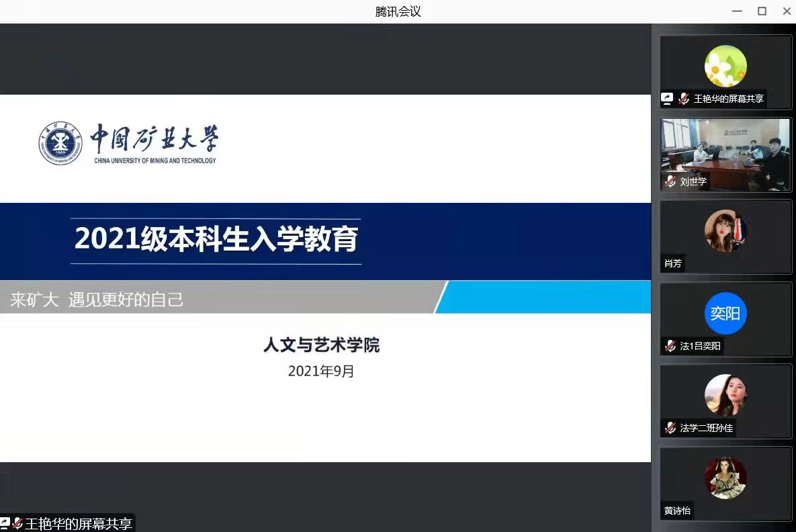Click the muted mic icon in bottom-left share label
The height and width of the screenshot is (532, 796).
(x=17, y=524)
